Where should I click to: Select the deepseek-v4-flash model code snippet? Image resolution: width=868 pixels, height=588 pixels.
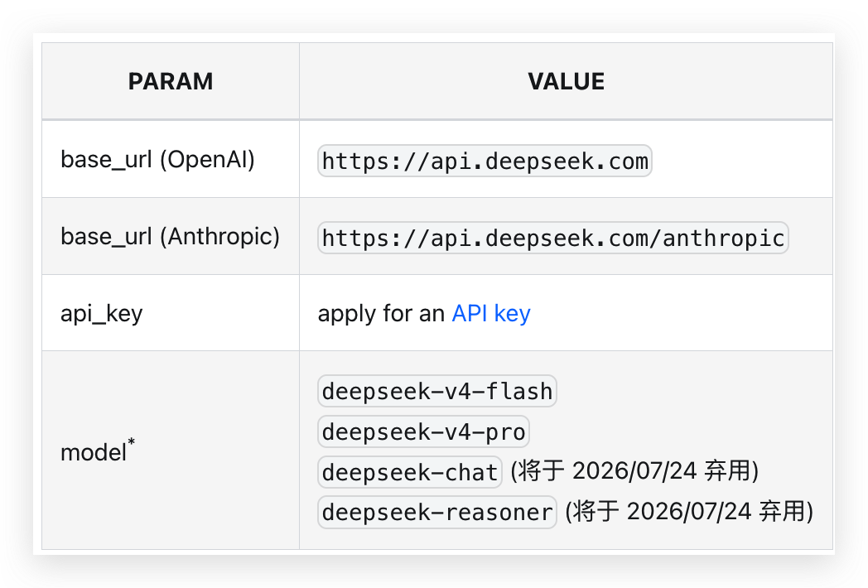pos(436,391)
